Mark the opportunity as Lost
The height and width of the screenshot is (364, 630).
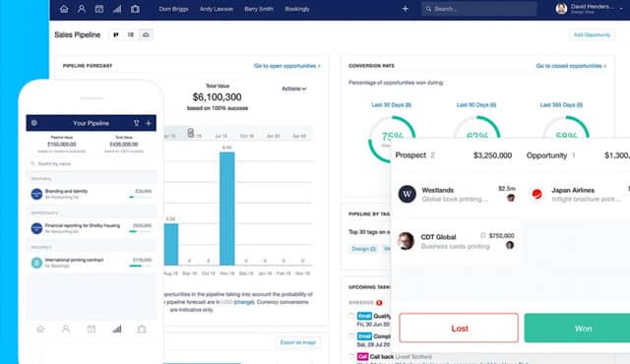point(459,328)
